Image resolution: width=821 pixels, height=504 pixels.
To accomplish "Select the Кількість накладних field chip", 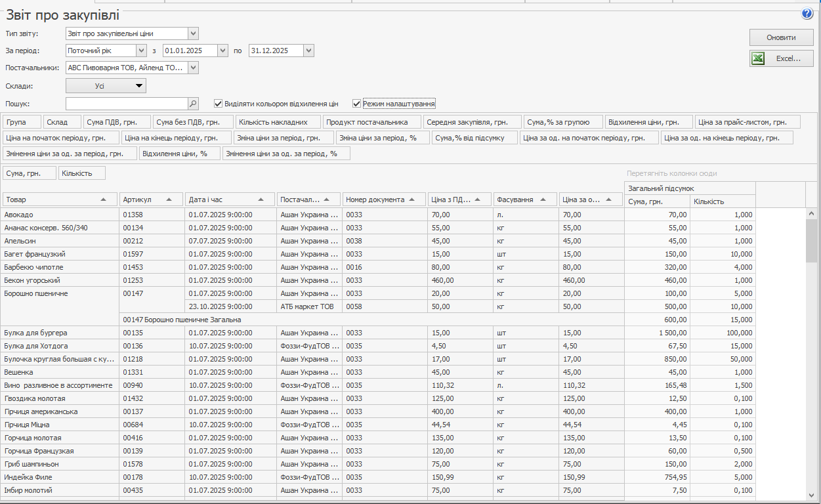I will coord(278,122).
